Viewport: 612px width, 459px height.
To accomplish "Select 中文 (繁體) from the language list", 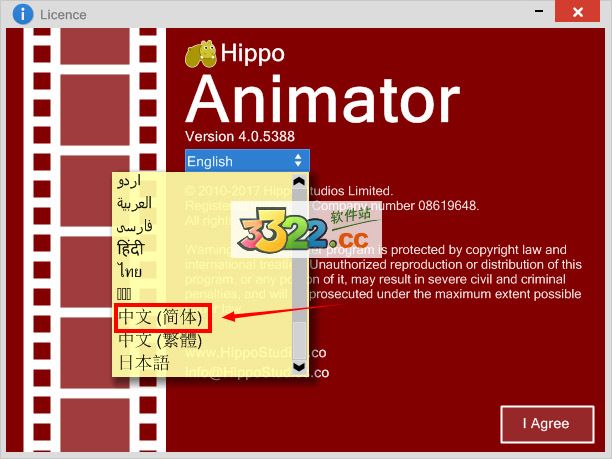I will point(160,340).
